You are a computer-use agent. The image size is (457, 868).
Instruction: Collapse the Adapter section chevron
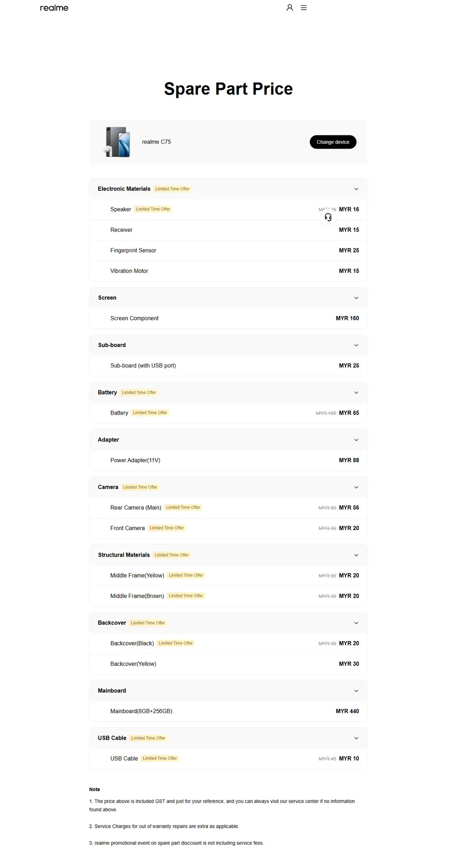click(356, 440)
